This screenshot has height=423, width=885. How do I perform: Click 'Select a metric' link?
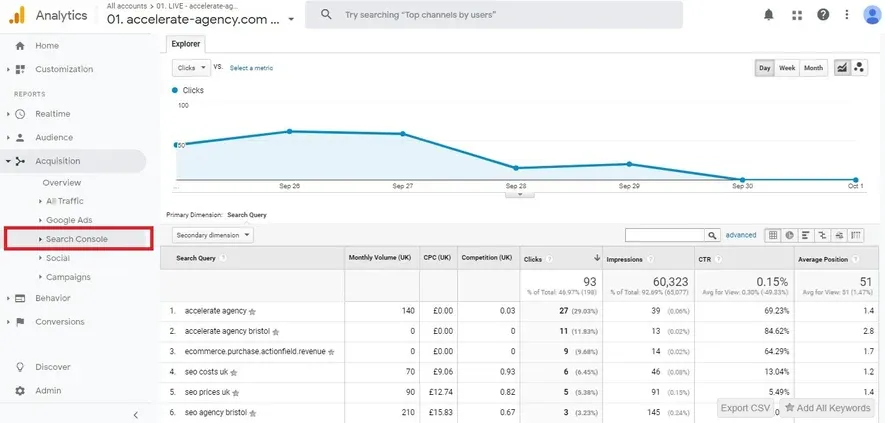[x=251, y=68]
